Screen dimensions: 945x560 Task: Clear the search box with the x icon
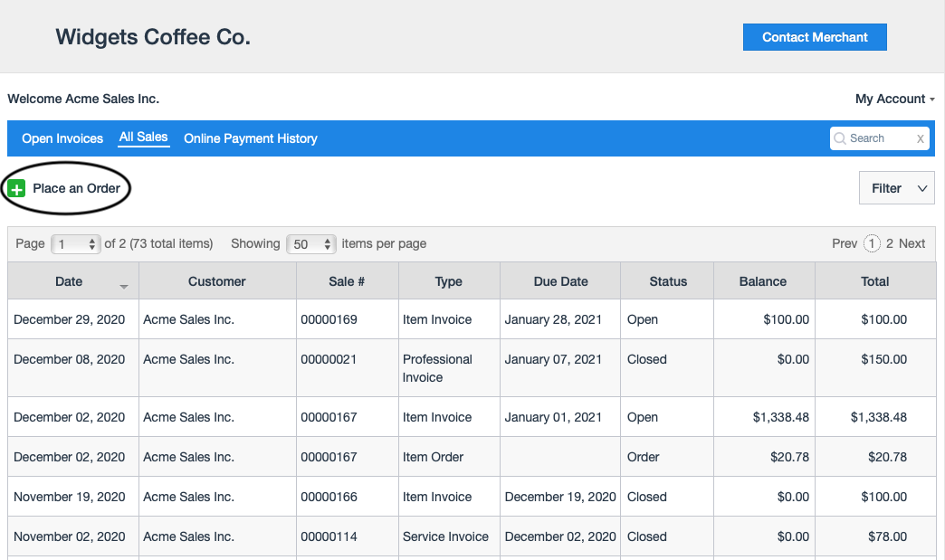[921, 138]
